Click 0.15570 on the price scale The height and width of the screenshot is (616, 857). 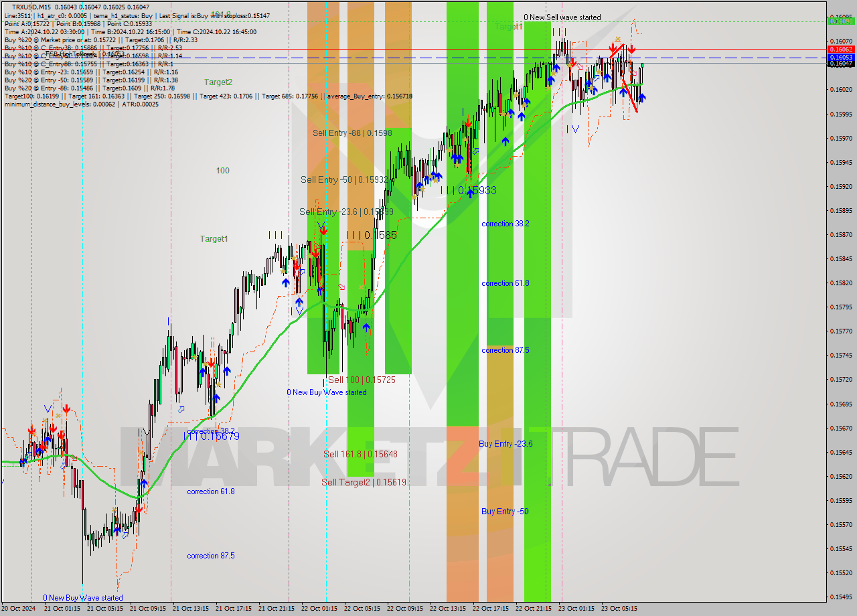840,525
